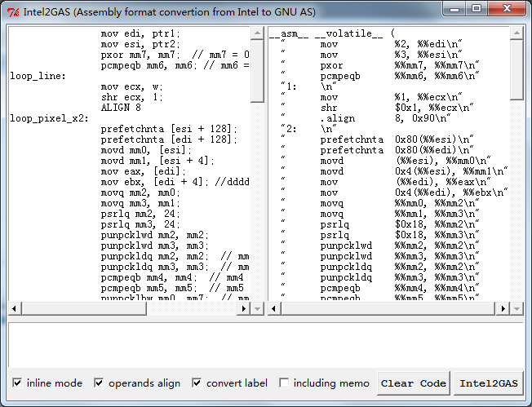Click 'movd mm0, [esi];' line in left pane
532x407 pixels.
pos(146,150)
